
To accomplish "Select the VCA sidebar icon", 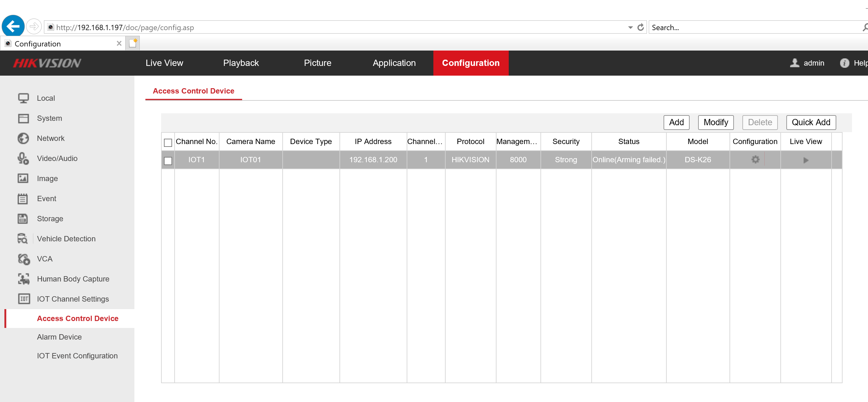I will click(23, 258).
